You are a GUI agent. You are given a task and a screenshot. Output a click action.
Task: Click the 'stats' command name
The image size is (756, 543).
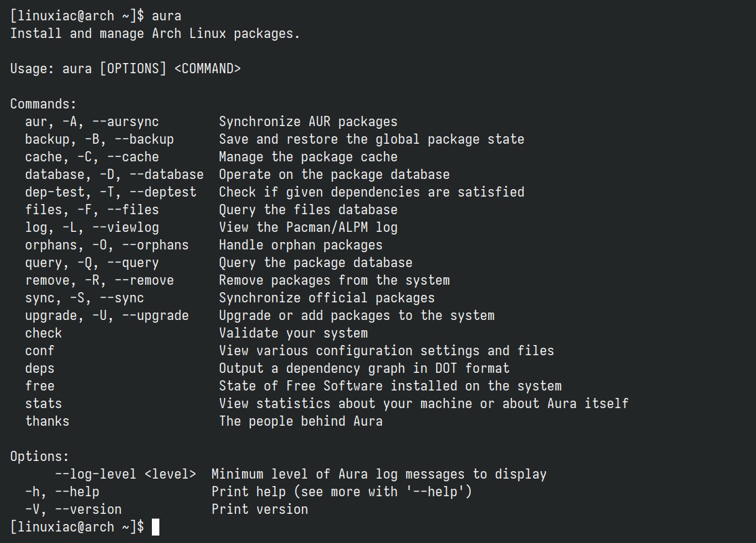click(43, 403)
